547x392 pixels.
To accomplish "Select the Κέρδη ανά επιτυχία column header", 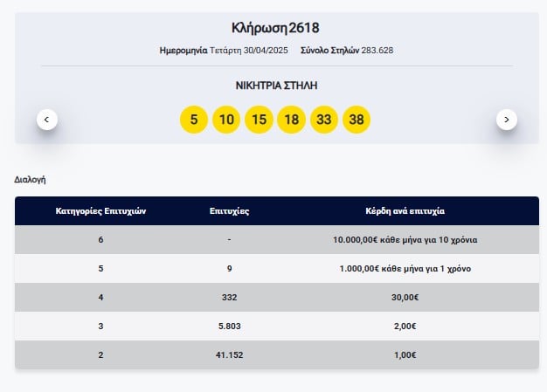I will coord(405,211).
